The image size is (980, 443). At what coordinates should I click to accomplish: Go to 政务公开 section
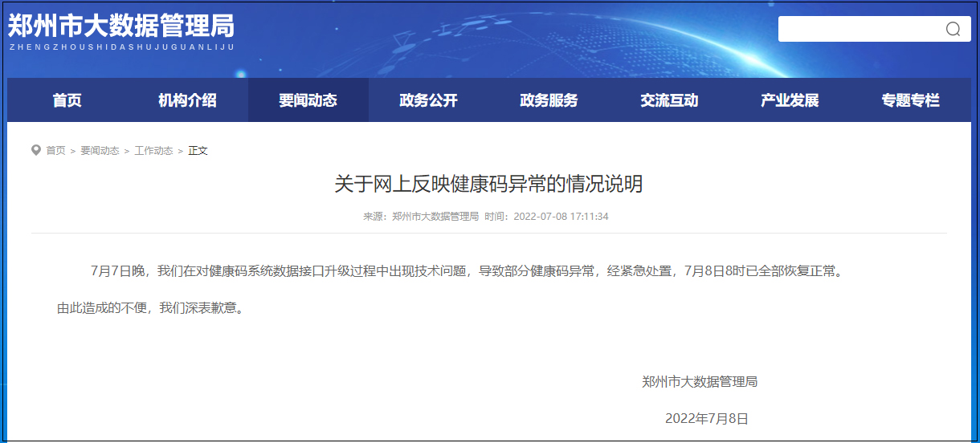pos(429,100)
